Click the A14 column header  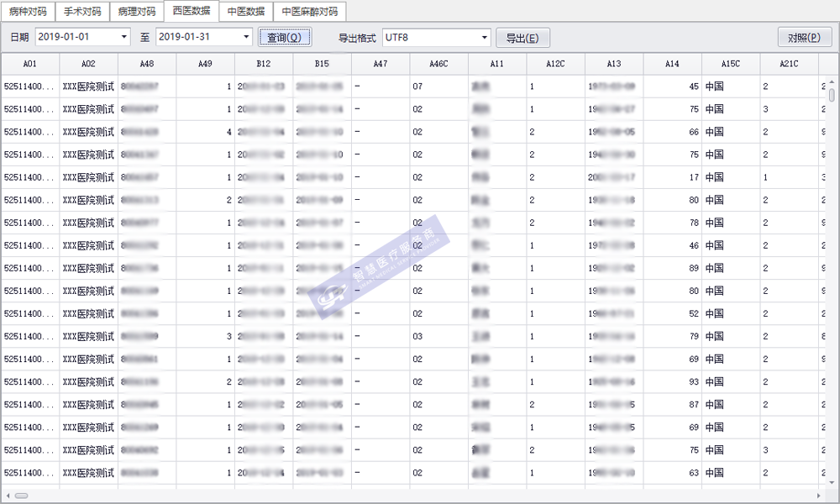(x=672, y=64)
